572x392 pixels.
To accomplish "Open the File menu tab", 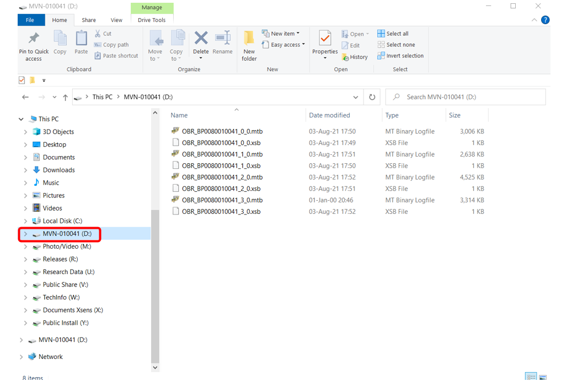I will pyautogui.click(x=30, y=20).
